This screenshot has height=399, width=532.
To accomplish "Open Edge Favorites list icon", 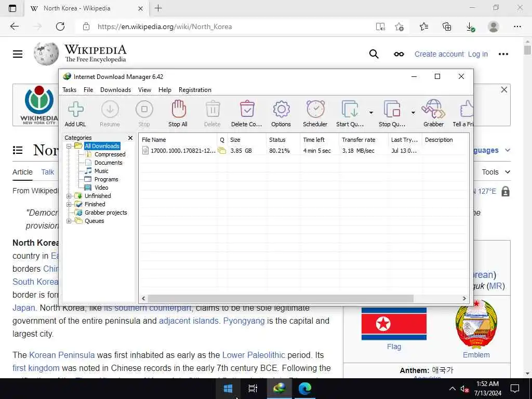I will click(424, 26).
